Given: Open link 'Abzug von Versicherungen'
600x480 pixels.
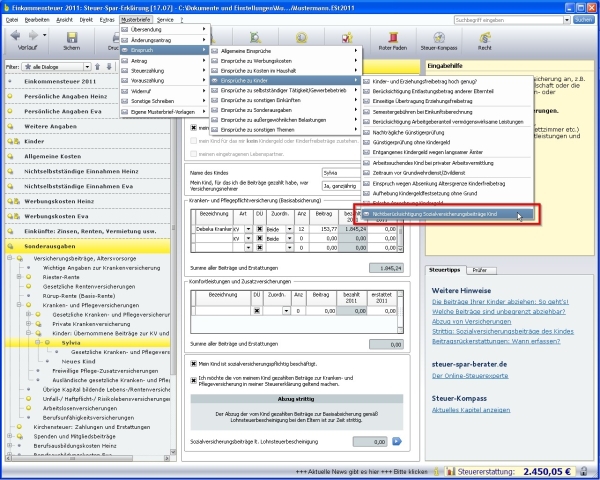Looking at the screenshot, I should (471, 322).
